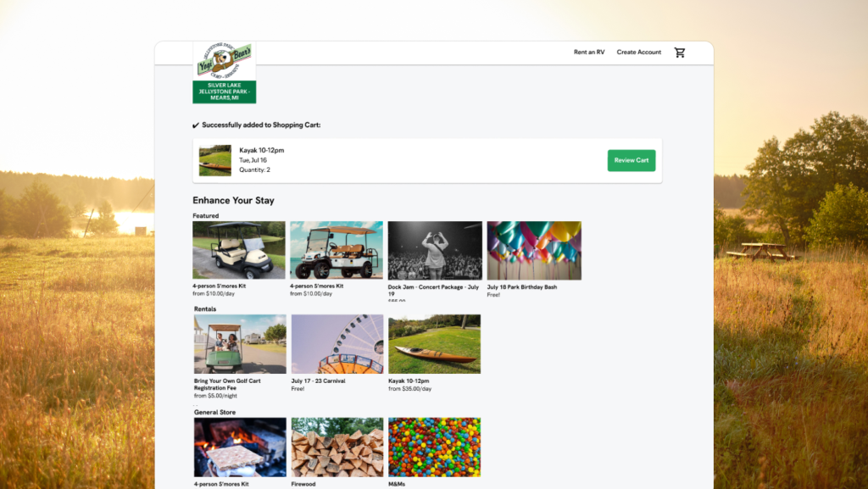The height and width of the screenshot is (489, 868).
Task: Go to Create Account
Action: (638, 53)
